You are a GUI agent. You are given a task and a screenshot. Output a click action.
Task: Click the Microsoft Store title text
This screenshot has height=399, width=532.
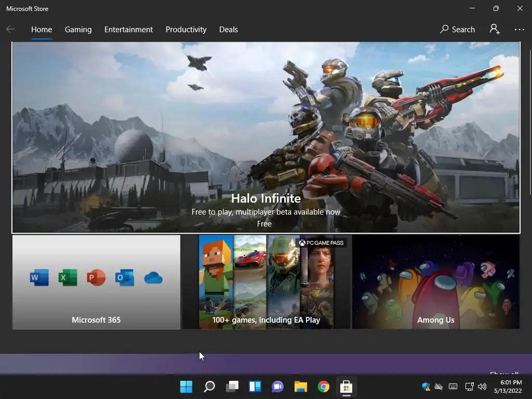(x=27, y=9)
